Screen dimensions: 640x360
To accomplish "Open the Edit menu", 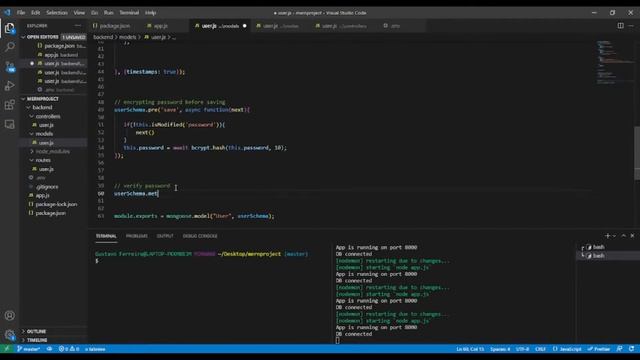I will (36, 13).
